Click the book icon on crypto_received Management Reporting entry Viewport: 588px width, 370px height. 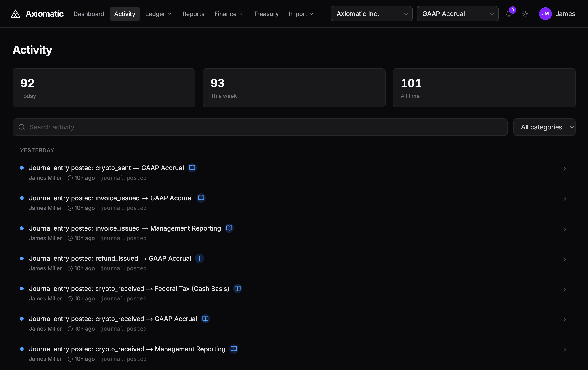(x=234, y=349)
